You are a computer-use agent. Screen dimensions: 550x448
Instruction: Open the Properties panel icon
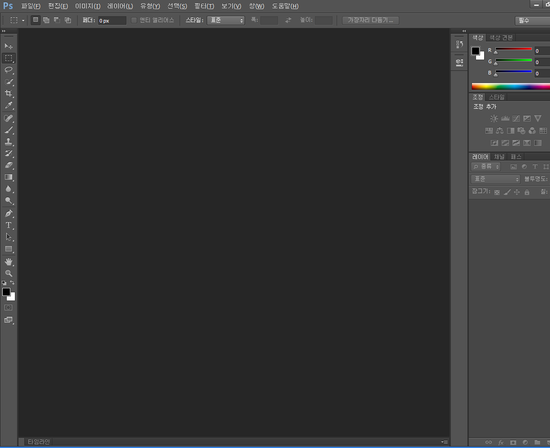coord(459,62)
